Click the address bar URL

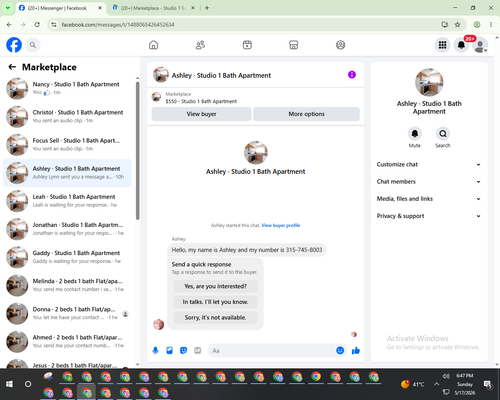(x=118, y=25)
